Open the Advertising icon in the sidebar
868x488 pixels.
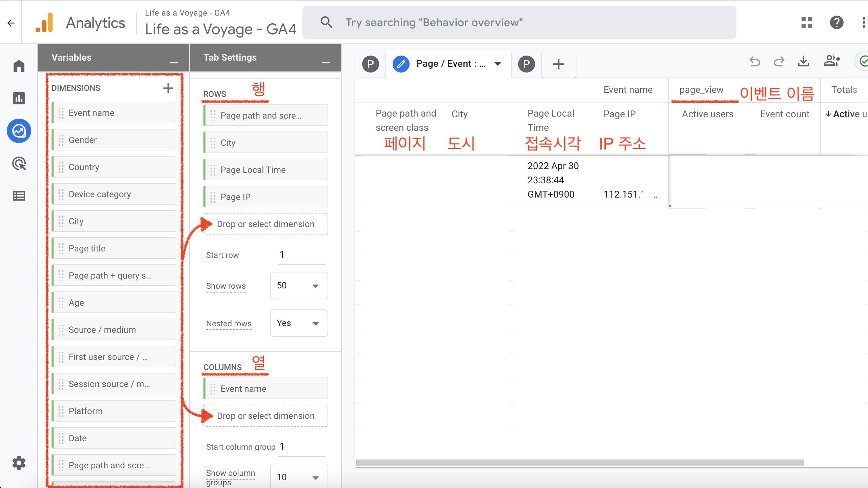pyautogui.click(x=19, y=164)
